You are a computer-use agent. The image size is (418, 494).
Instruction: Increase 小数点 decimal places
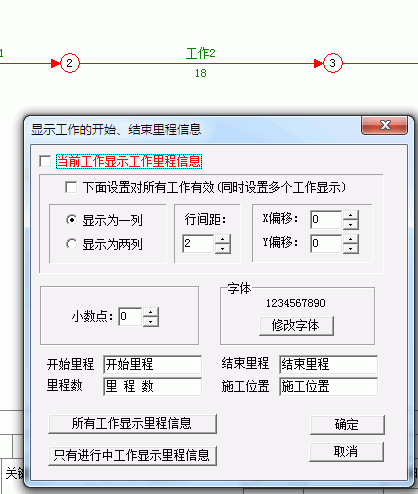click(151, 312)
